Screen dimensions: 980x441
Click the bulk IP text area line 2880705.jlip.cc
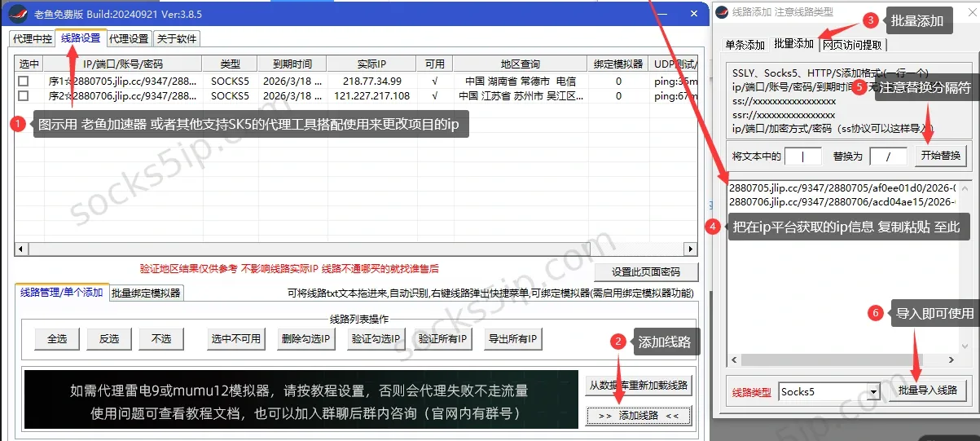pos(842,188)
